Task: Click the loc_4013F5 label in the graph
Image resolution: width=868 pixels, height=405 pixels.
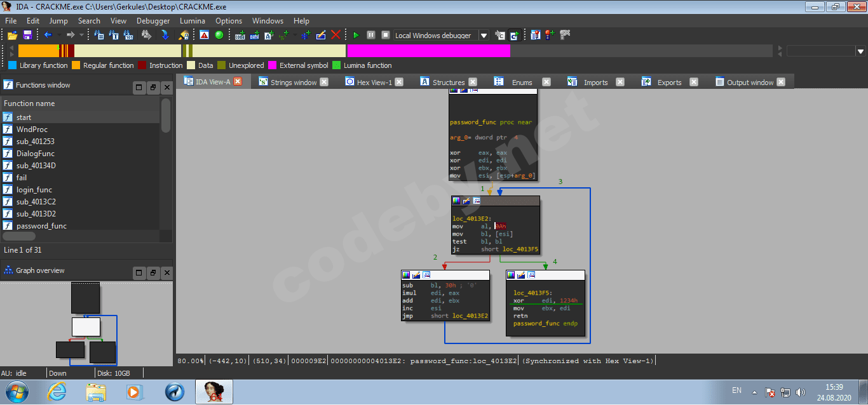Action: click(532, 293)
